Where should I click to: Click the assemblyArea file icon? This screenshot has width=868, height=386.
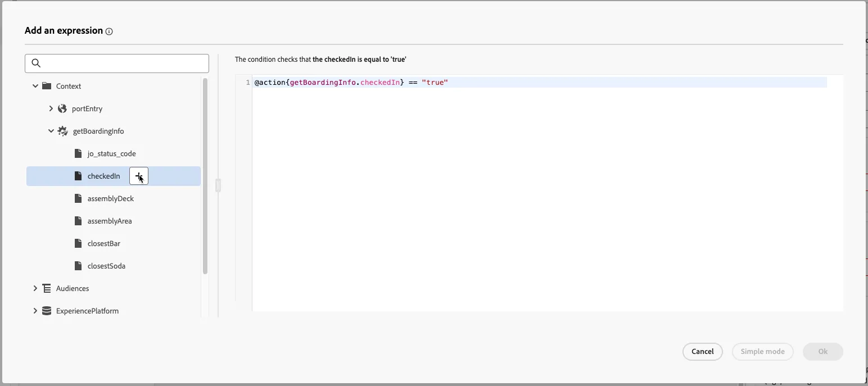(x=78, y=221)
